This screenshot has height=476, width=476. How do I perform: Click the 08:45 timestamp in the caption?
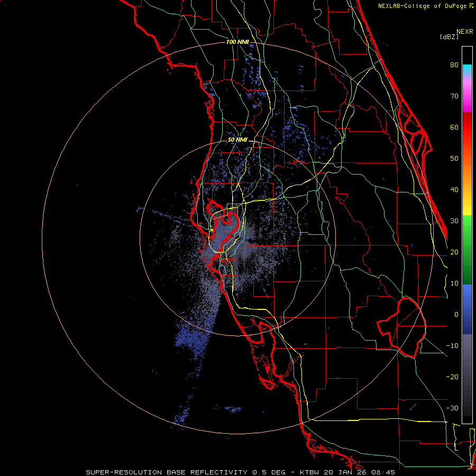pos(384,472)
